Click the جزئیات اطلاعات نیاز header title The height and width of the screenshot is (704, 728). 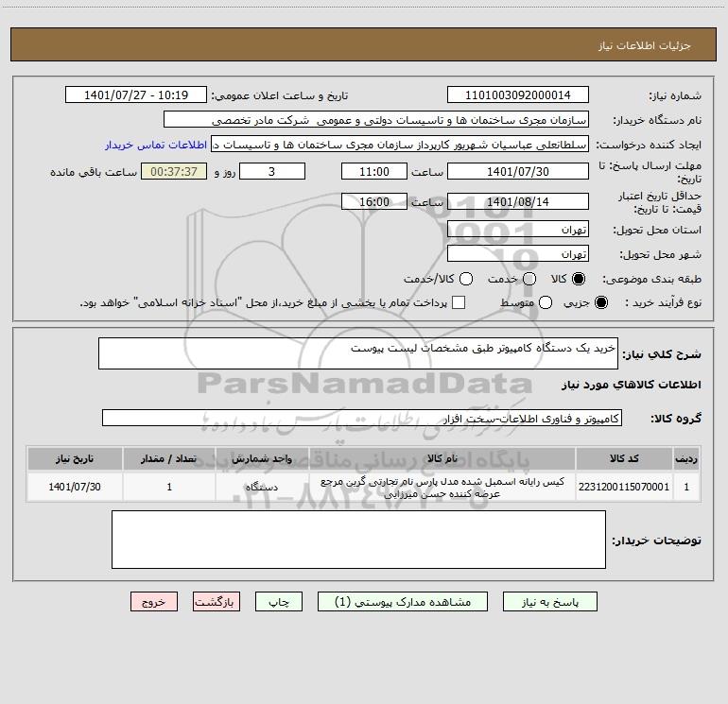click(x=645, y=45)
